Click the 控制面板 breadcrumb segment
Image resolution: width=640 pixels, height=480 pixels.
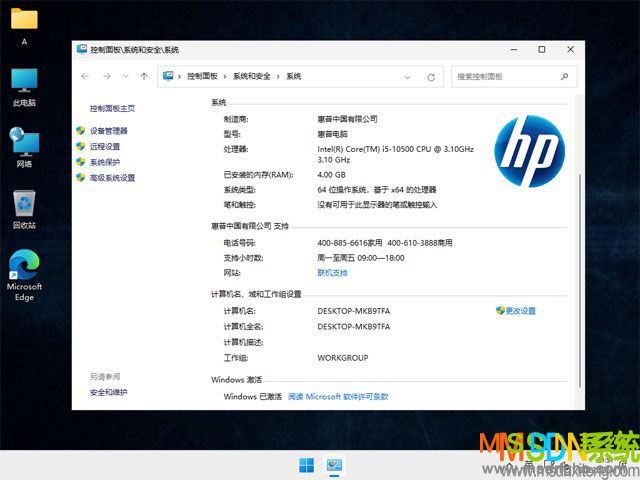pyautogui.click(x=202, y=76)
